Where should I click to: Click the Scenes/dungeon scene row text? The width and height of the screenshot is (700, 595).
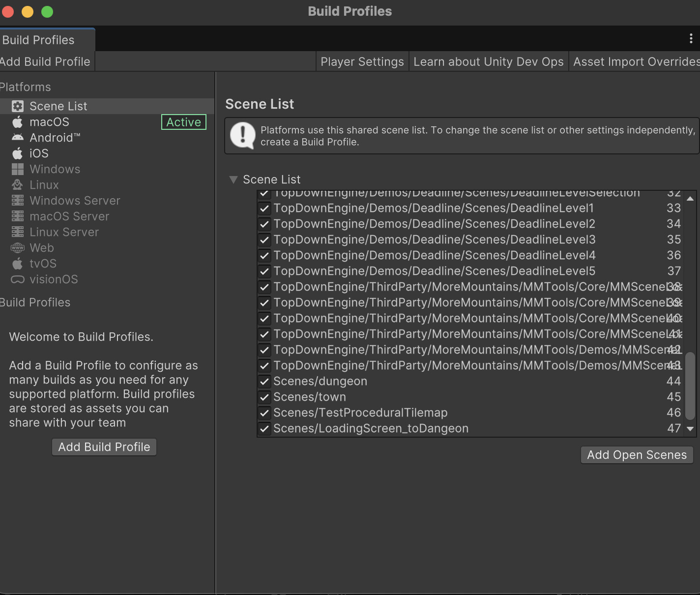[x=321, y=382]
